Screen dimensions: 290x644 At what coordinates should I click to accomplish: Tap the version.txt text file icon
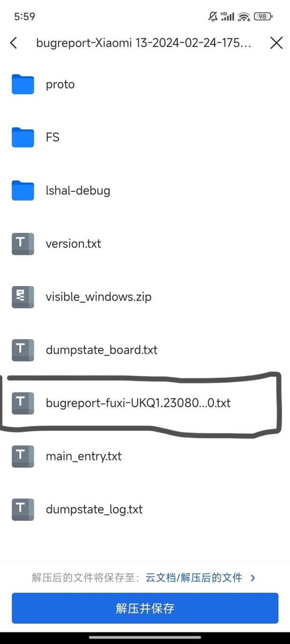point(23,243)
